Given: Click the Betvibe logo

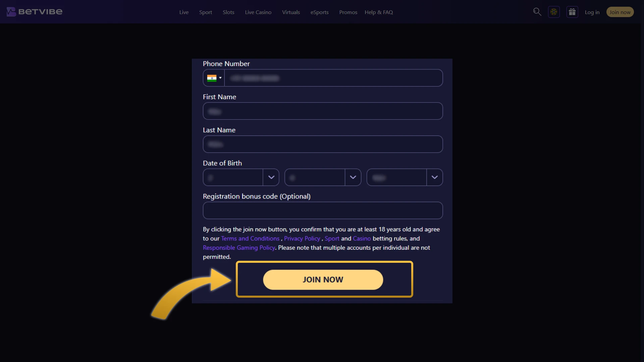Looking at the screenshot, I should pyautogui.click(x=34, y=11).
